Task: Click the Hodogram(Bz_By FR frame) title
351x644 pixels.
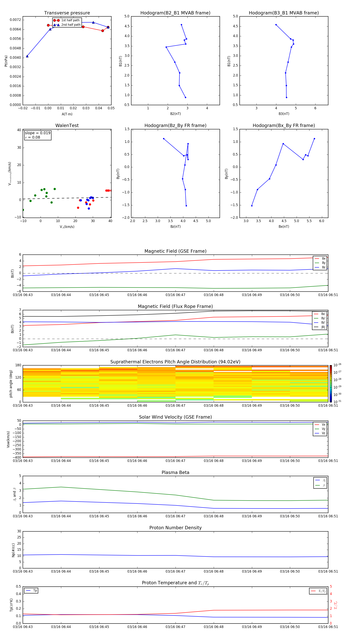Action: [x=175, y=125]
